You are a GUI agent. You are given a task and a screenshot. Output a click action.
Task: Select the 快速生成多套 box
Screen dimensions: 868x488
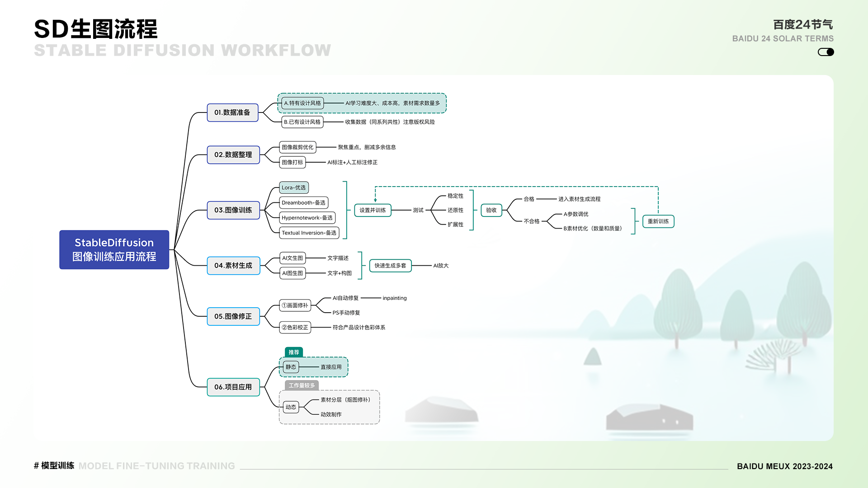[x=390, y=266]
